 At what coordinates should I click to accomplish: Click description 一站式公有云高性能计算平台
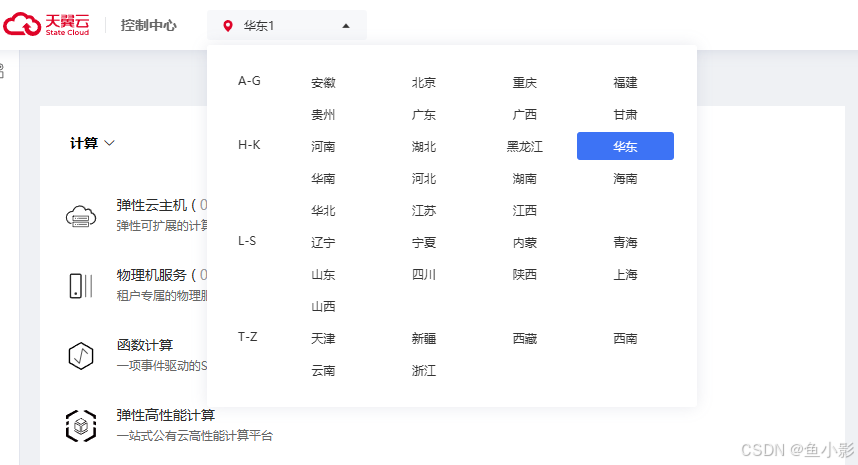tap(195, 436)
